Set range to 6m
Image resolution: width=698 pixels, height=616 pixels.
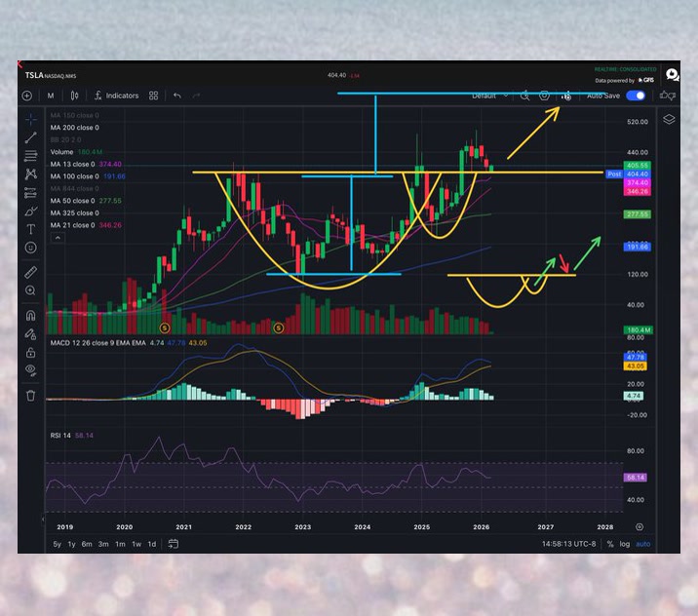pos(87,544)
